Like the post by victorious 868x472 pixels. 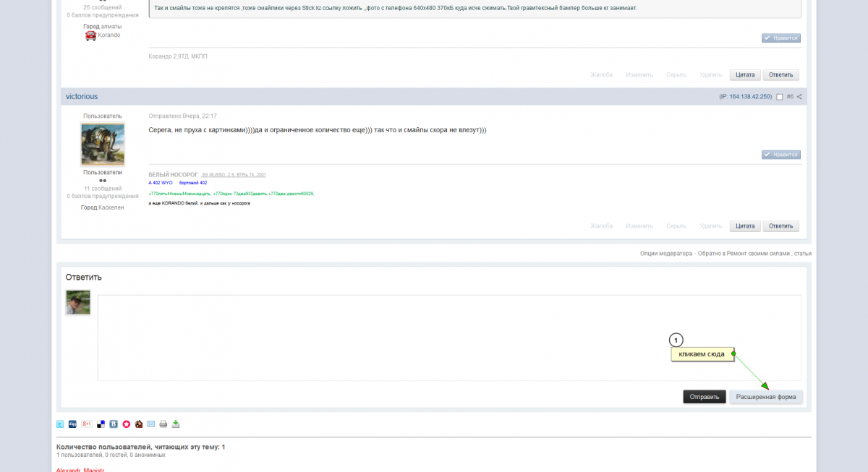pos(781,155)
